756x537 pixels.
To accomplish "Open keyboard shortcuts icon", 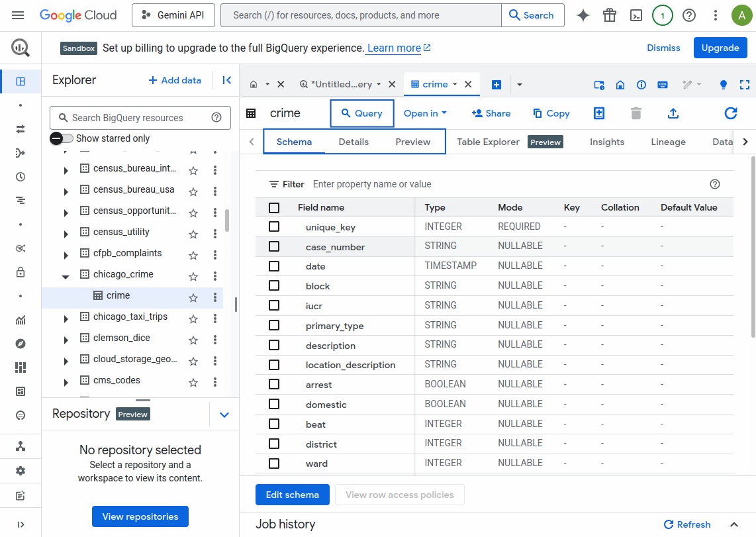I will tap(663, 85).
